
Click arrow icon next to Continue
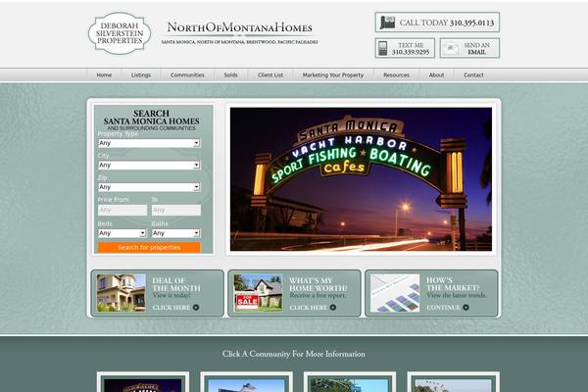pos(465,308)
